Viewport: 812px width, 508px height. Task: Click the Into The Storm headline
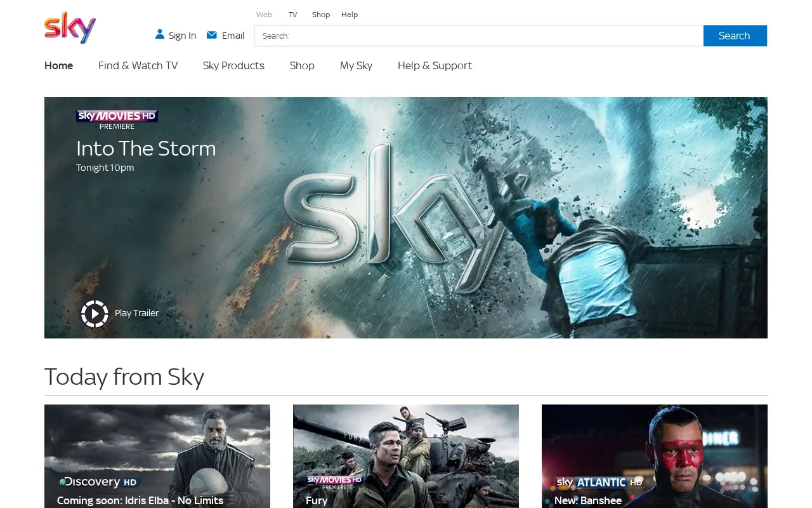[x=146, y=149]
